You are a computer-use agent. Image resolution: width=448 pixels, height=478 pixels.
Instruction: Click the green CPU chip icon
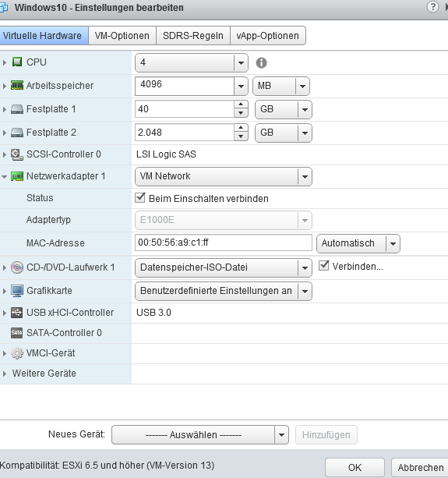[17, 62]
